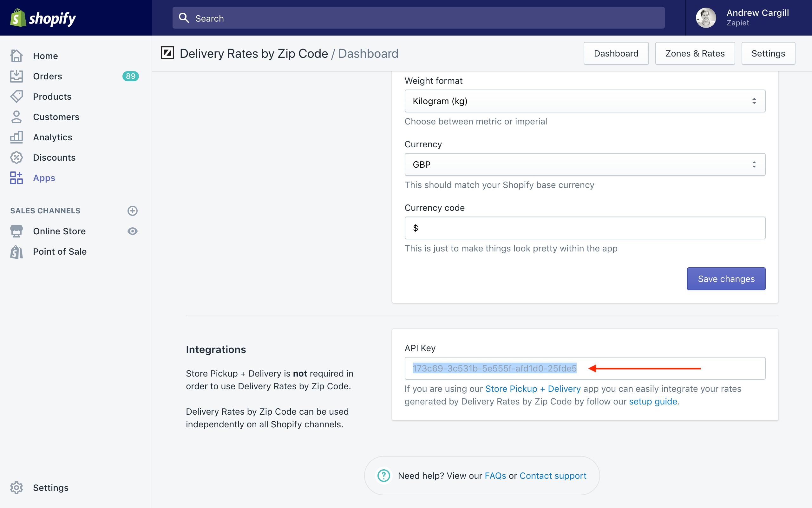This screenshot has height=508, width=812.
Task: Click the Dashboard breadcrumb text
Action: coord(368,53)
